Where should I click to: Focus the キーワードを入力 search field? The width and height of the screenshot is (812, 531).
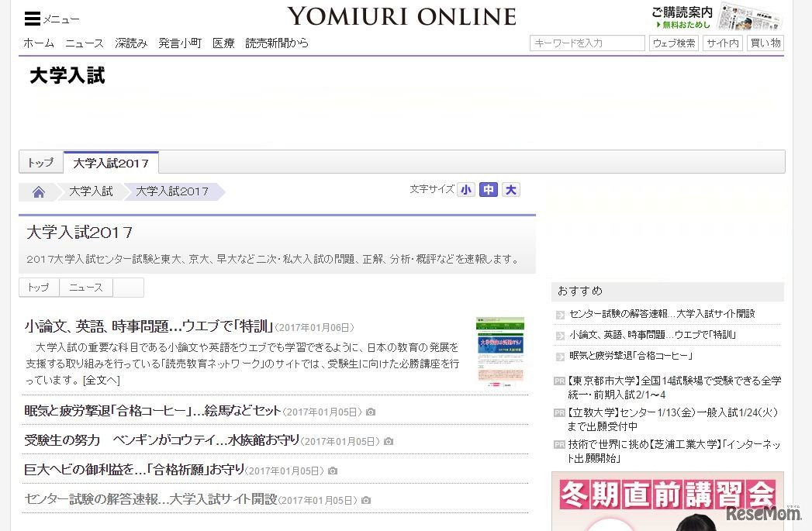tap(587, 43)
